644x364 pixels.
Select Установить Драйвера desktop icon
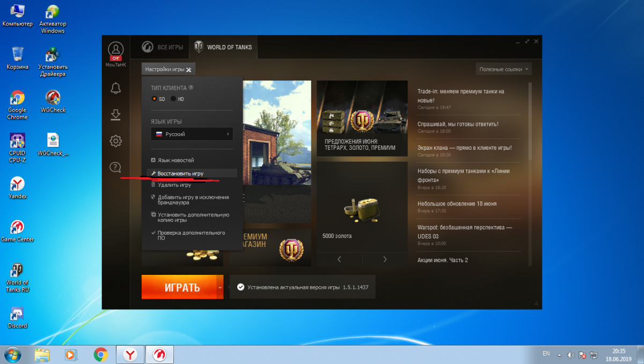[x=53, y=62]
